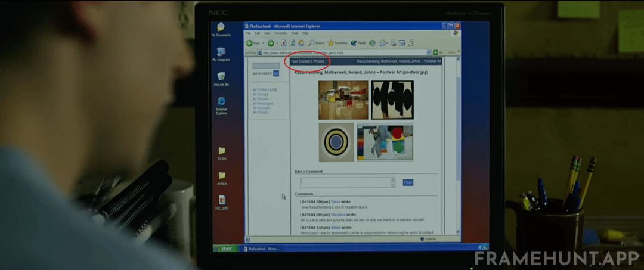Go back with the Back arrow icon

(249, 43)
